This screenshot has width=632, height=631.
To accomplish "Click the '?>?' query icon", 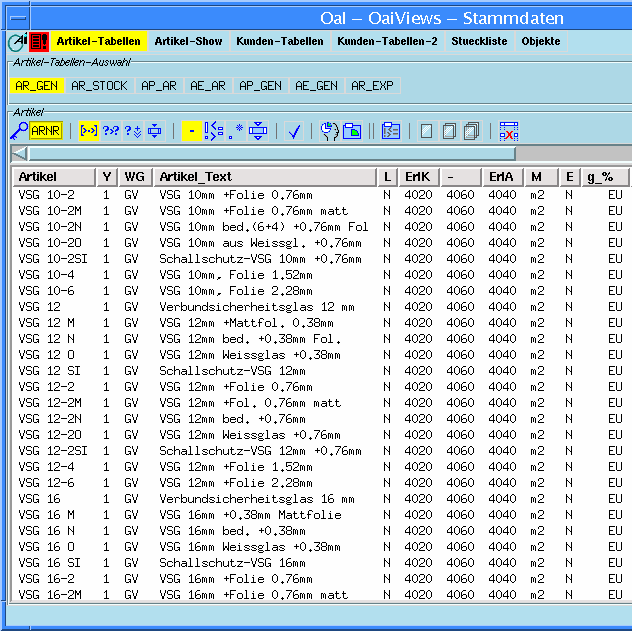I will coord(111,131).
